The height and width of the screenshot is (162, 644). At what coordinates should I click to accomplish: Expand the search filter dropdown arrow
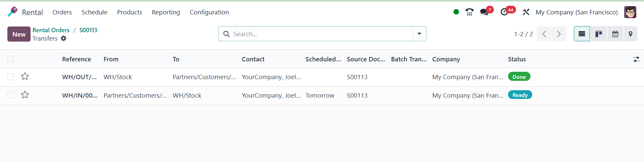coord(419,34)
